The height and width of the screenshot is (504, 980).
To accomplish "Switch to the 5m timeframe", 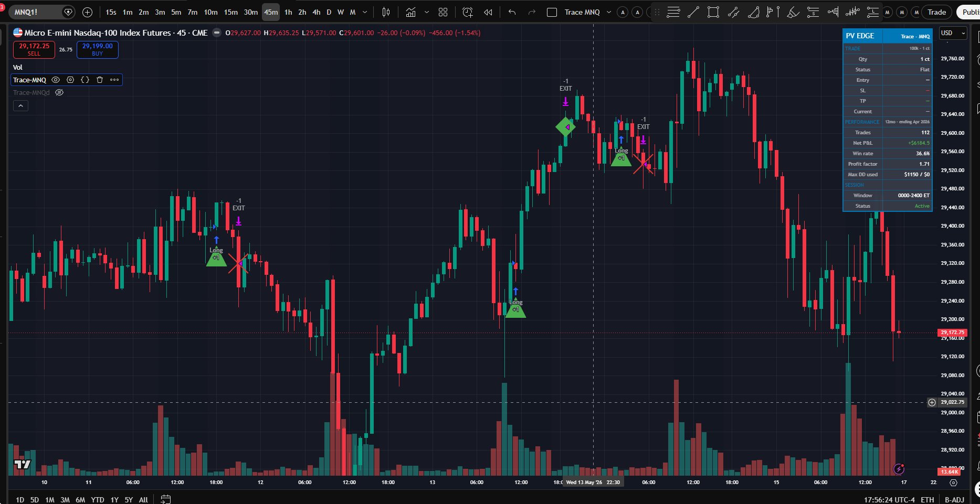I will pyautogui.click(x=176, y=12).
